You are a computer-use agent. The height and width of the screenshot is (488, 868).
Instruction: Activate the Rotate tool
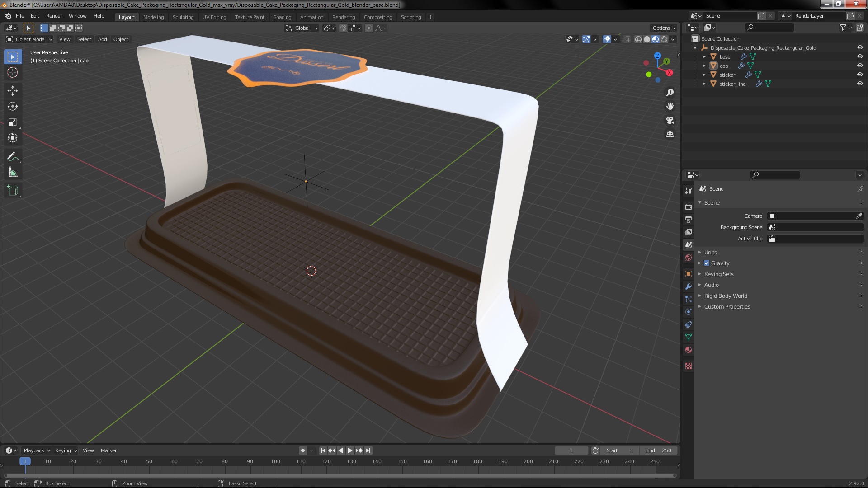click(13, 107)
